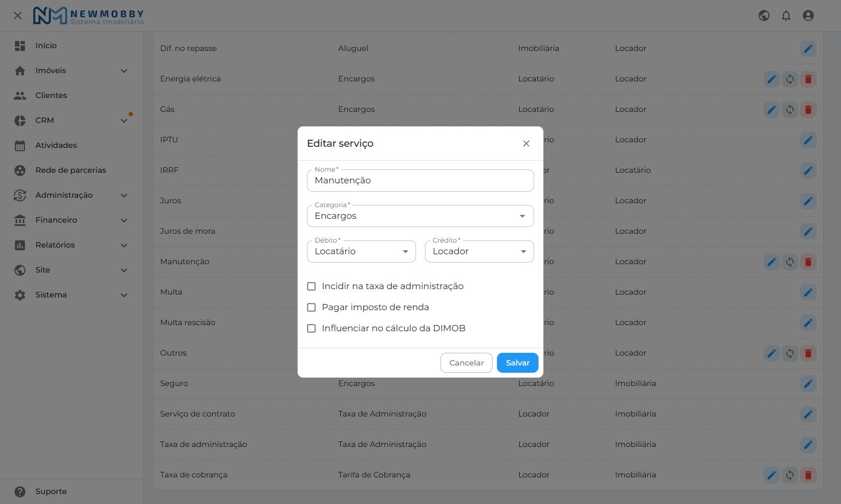
Task: Open Rede de parcerias menu item
Action: coord(72,170)
